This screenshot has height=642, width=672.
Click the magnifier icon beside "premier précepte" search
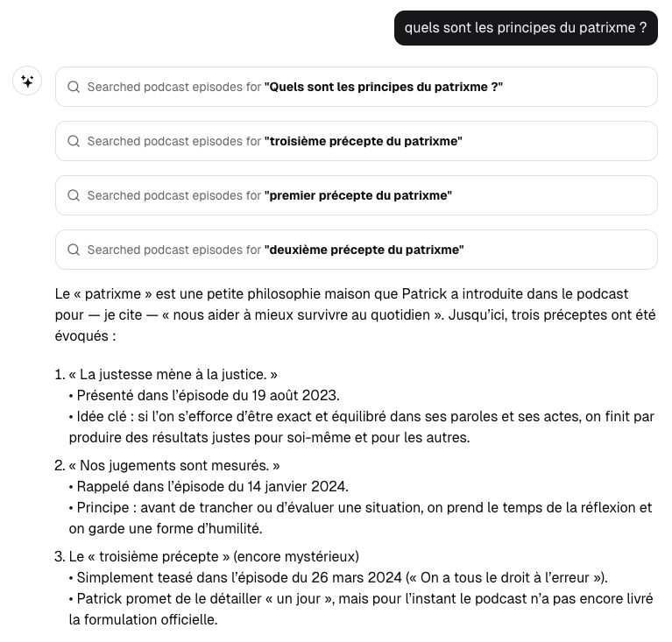click(x=74, y=195)
